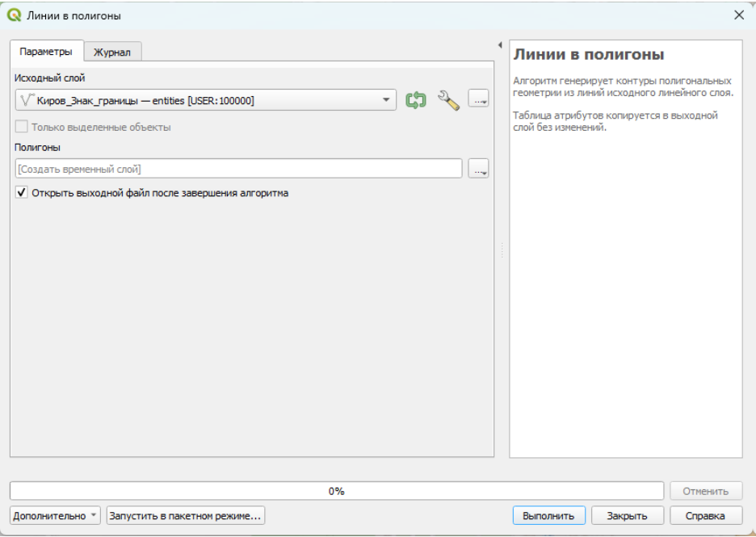Screen dimensions: 756x537
Task: Uncheck Открыть выходной файл после завершения алгоритма
Action: click(x=22, y=193)
